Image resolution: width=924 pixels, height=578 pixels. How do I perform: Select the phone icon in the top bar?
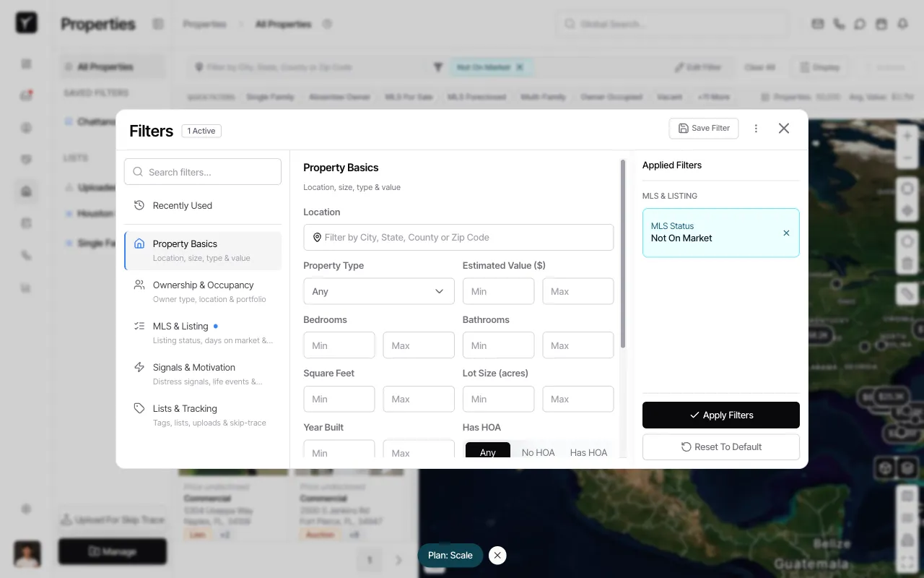[x=838, y=24]
